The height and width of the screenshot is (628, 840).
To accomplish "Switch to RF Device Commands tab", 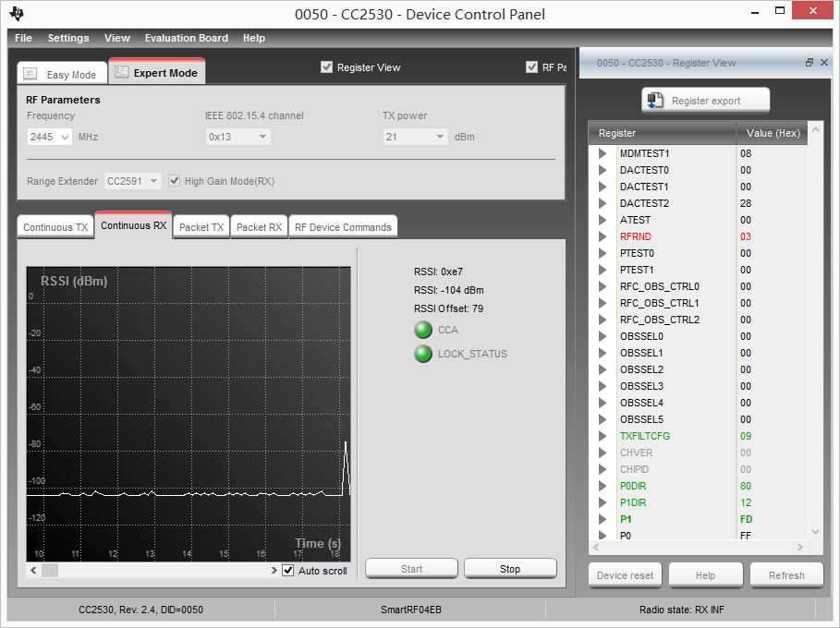I will pos(343,227).
